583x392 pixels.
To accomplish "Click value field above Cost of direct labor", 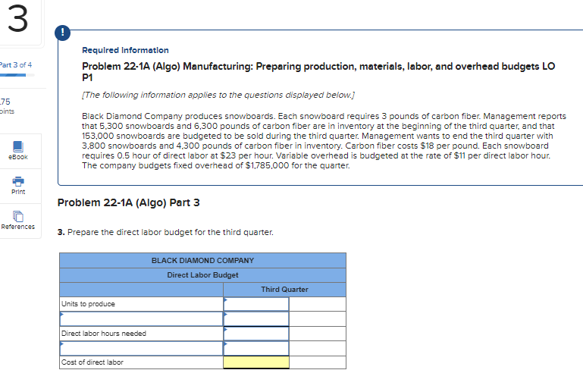I will click(256, 348).
